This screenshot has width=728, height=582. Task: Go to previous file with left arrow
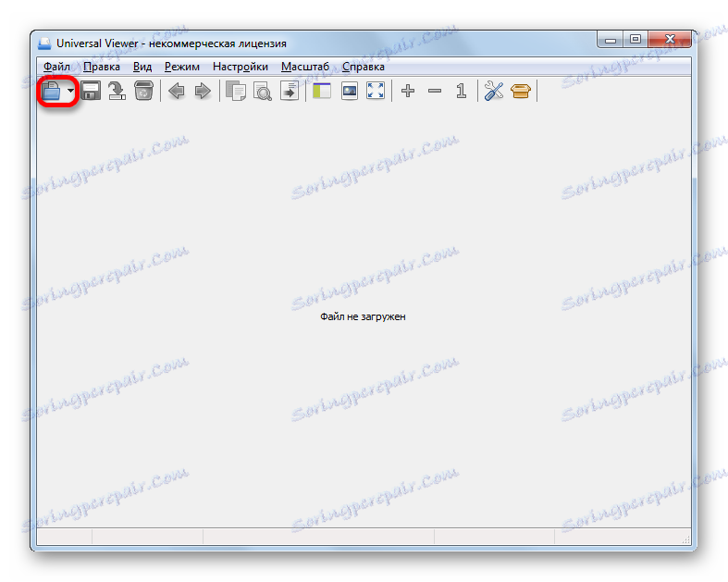[177, 91]
